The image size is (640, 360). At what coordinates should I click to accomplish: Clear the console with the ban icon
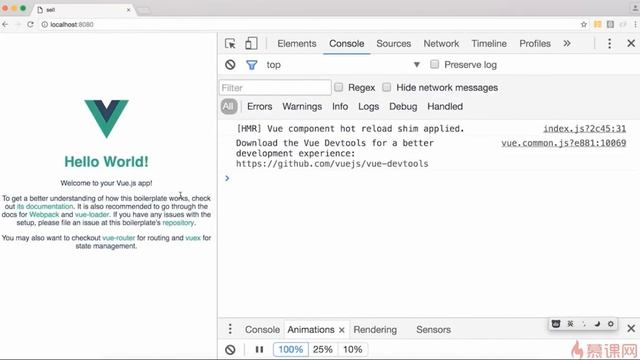point(230,64)
